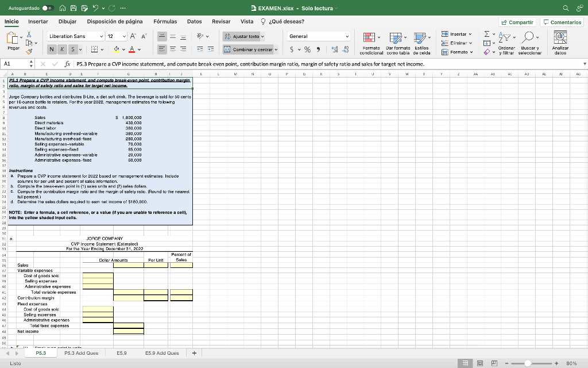Click the Format Painter brush icon
Viewport: 588px width, 368px height.
(x=29, y=51)
